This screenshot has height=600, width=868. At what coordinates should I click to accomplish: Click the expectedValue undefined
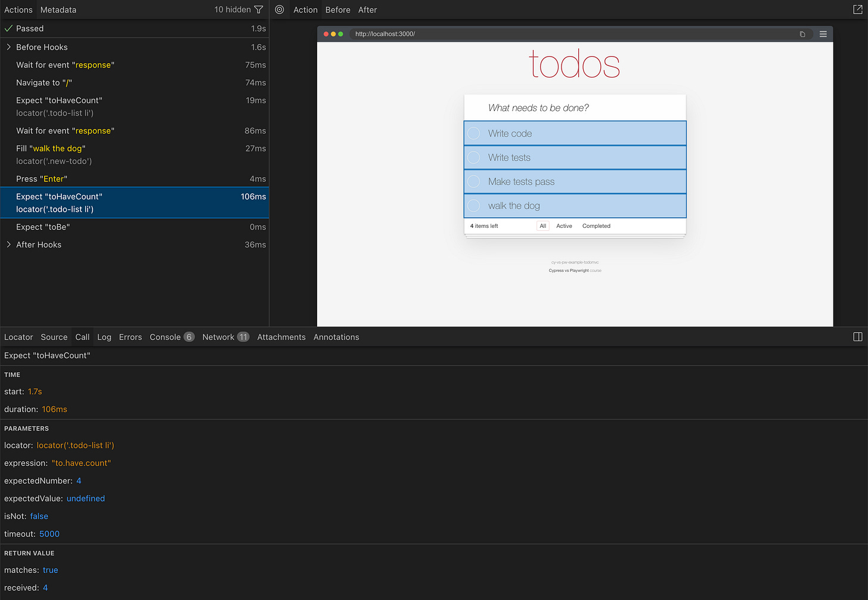coord(86,499)
